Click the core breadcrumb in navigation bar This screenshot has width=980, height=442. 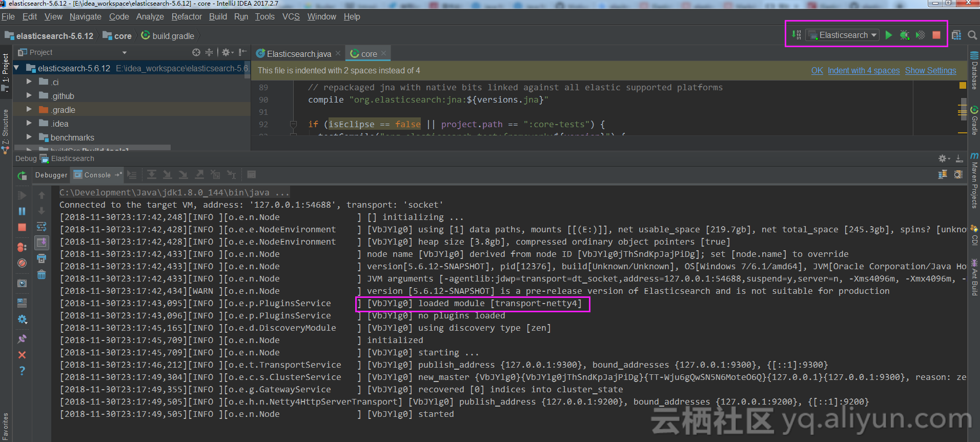(x=117, y=36)
